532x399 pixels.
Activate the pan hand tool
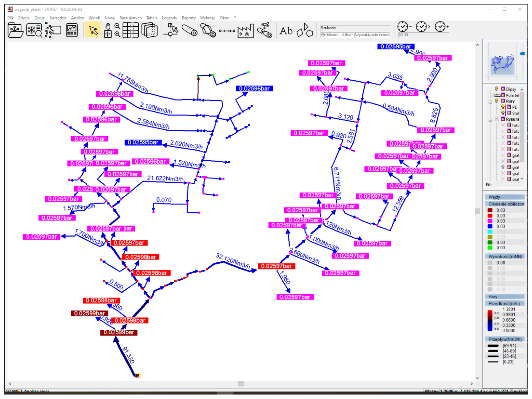click(x=108, y=26)
